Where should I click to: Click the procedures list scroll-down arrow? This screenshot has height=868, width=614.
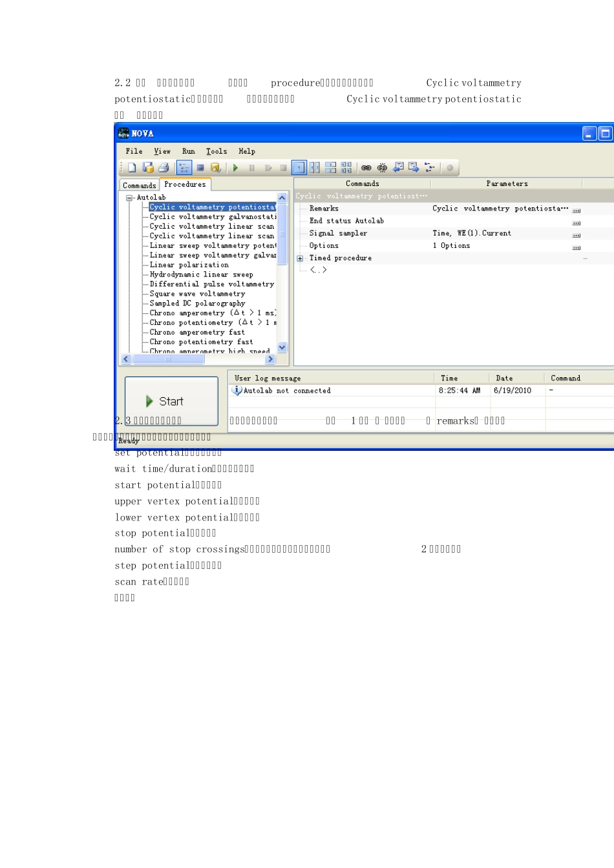[x=282, y=347]
